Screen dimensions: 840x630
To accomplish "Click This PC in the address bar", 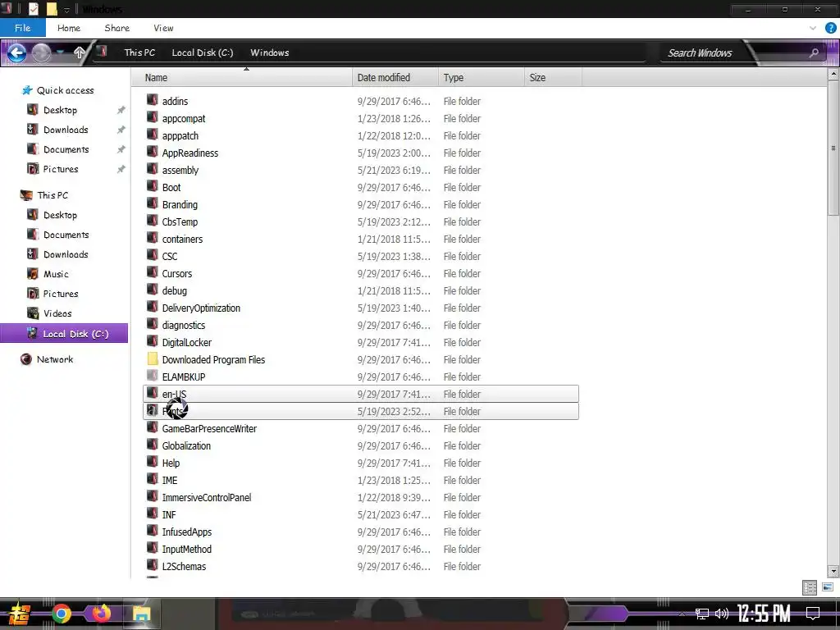I will [x=139, y=52].
